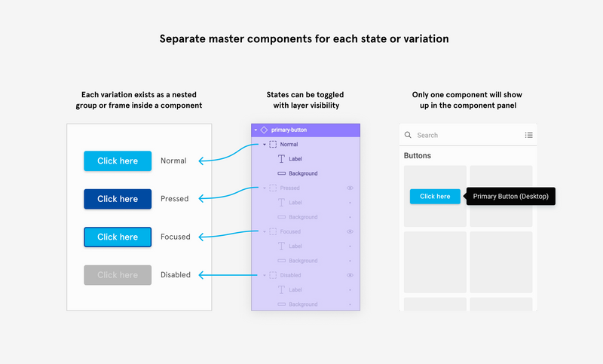603x364 pixels.
Task: Click the rectangle icon of Normal's Background layer
Action: click(281, 173)
